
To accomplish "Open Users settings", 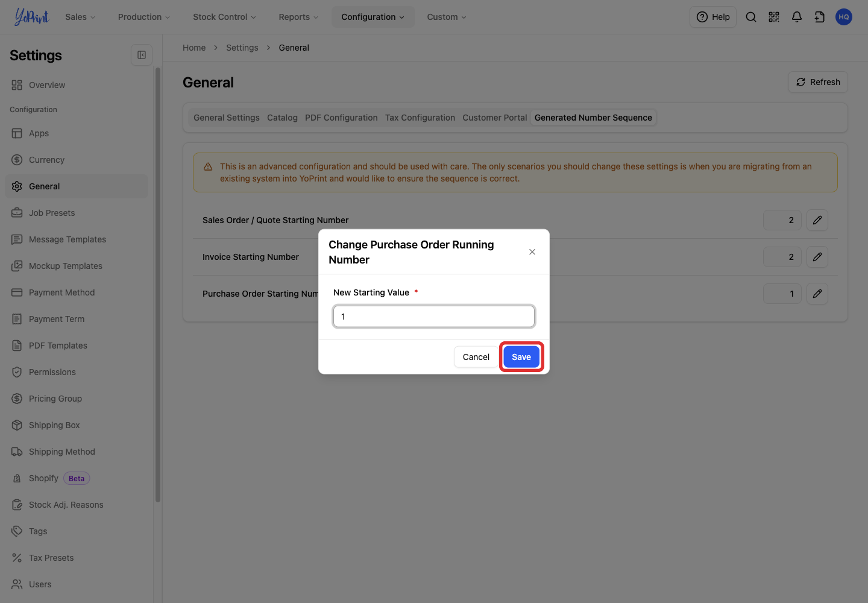I will click(x=77, y=584).
